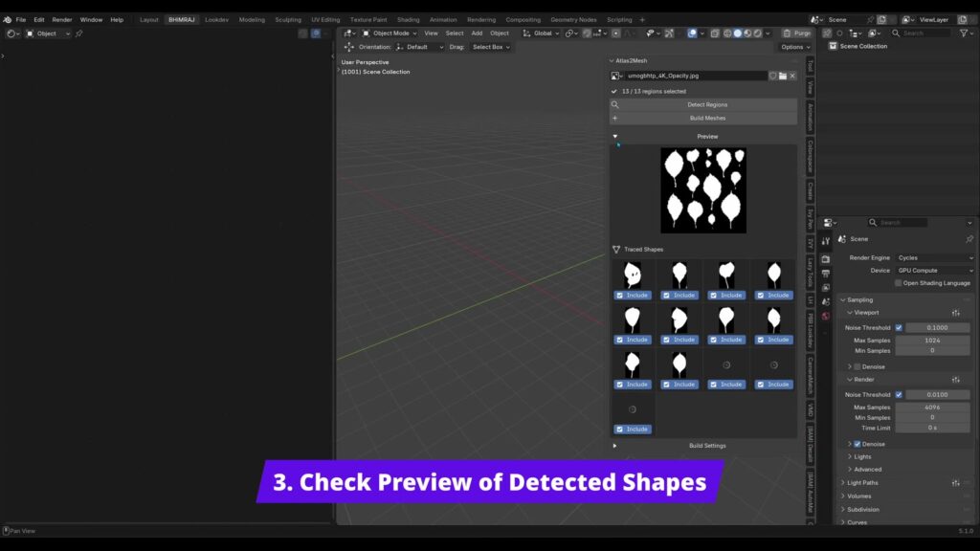Click the Purge button
This screenshot has height=551, width=980.
pyautogui.click(x=797, y=33)
